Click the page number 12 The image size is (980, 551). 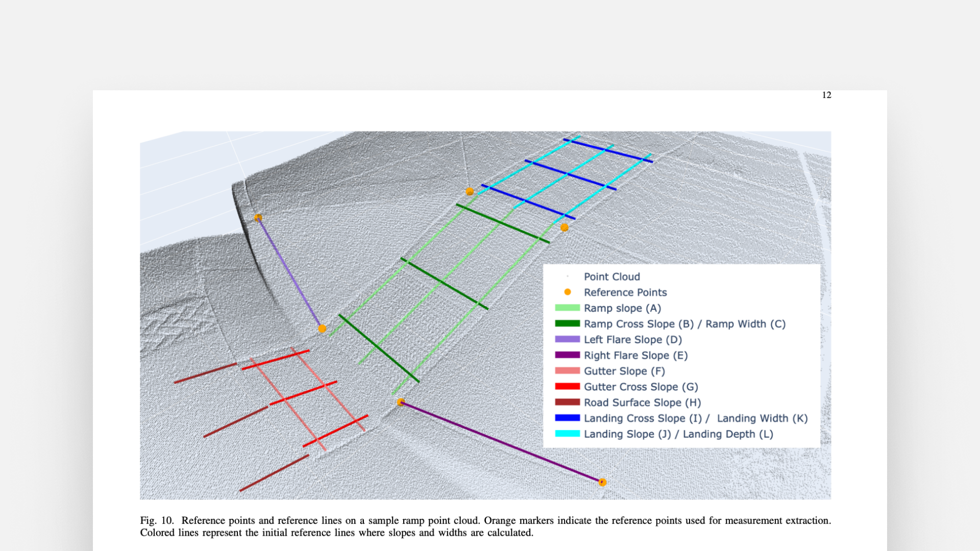(x=827, y=95)
